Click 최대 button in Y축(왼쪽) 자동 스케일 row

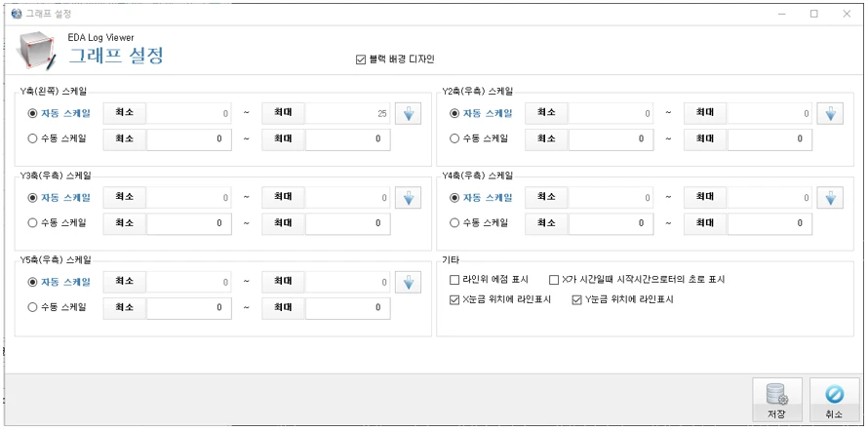pyautogui.click(x=283, y=113)
